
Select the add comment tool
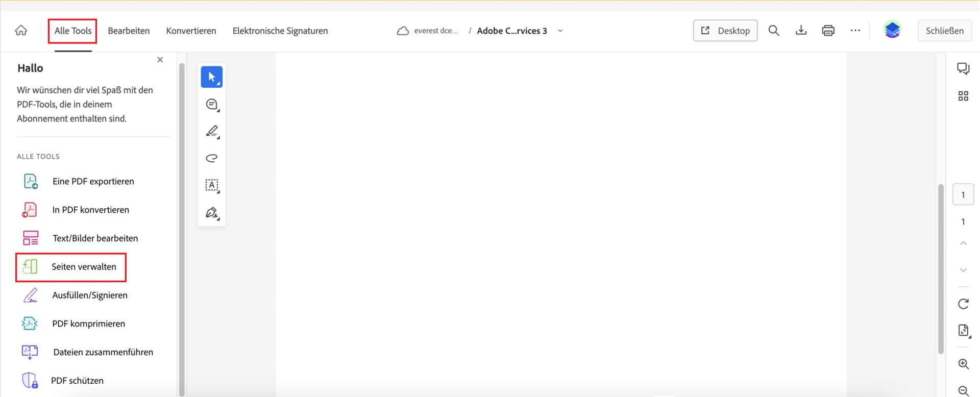click(x=212, y=104)
